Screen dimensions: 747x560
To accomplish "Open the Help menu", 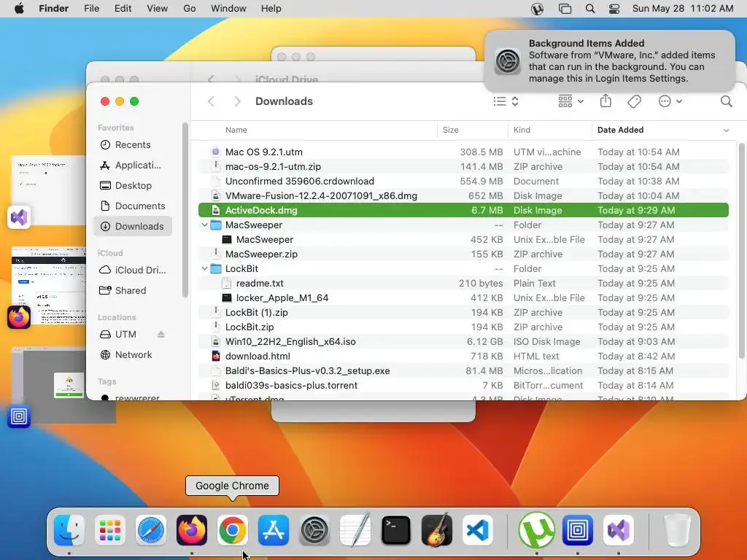I will [x=271, y=9].
